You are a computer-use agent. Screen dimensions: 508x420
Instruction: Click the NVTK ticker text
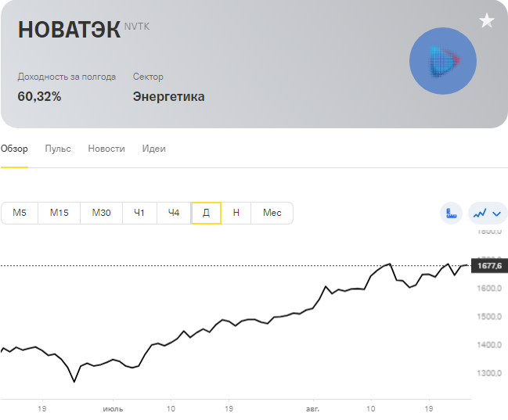pos(137,27)
